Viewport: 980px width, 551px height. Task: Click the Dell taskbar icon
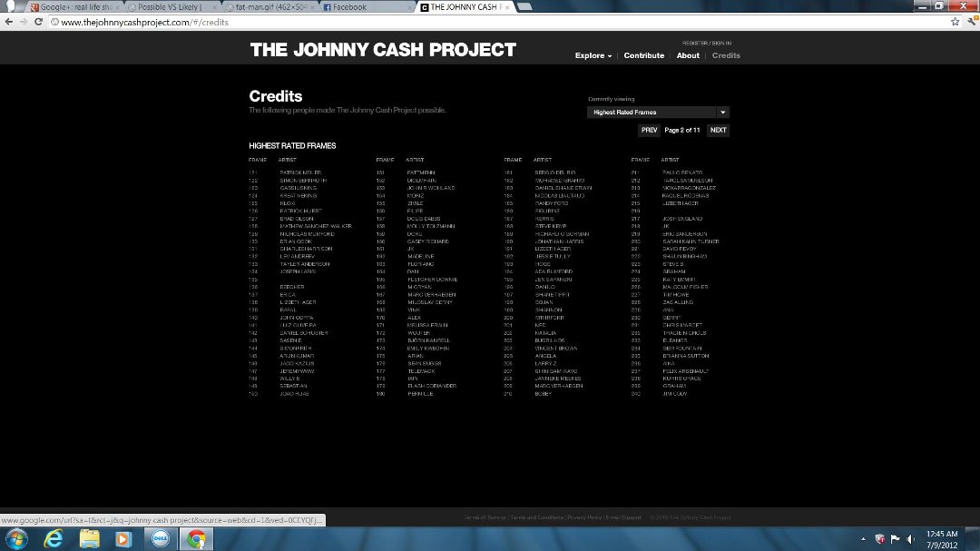[x=160, y=539]
